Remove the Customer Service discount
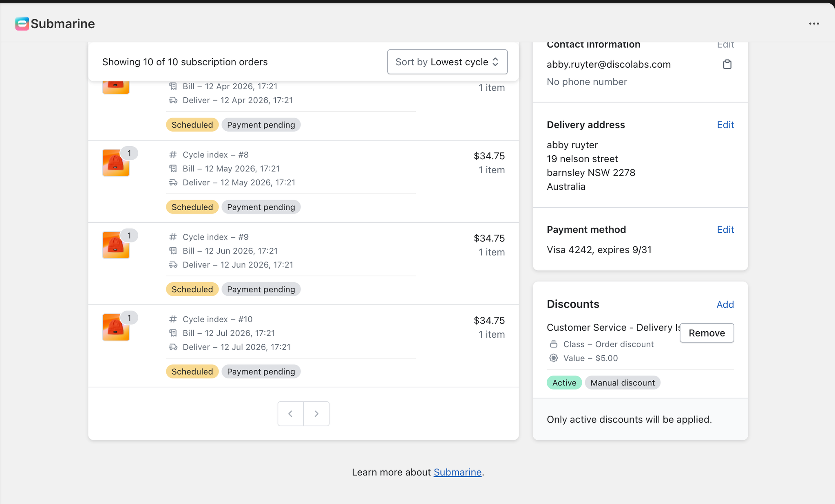 [x=707, y=333]
